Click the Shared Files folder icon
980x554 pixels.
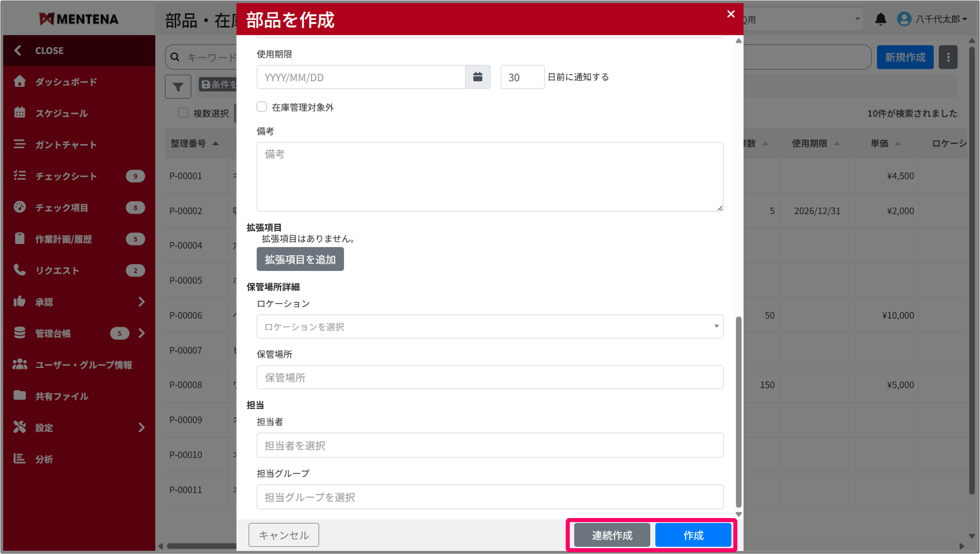[19, 396]
